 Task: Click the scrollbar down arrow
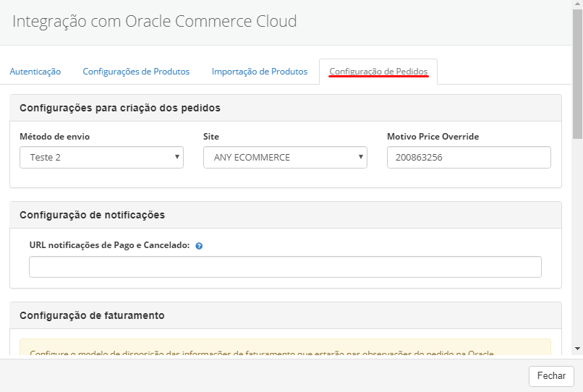577,349
